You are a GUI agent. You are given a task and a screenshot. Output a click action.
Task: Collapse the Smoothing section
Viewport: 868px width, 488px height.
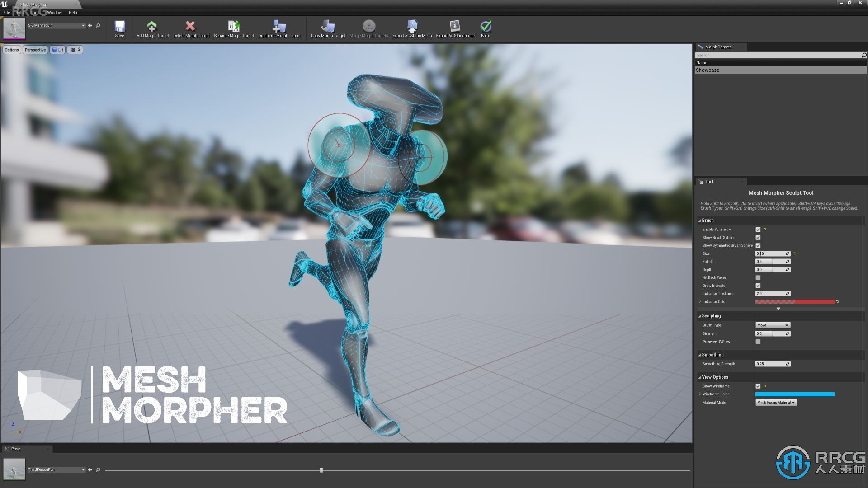pos(700,355)
